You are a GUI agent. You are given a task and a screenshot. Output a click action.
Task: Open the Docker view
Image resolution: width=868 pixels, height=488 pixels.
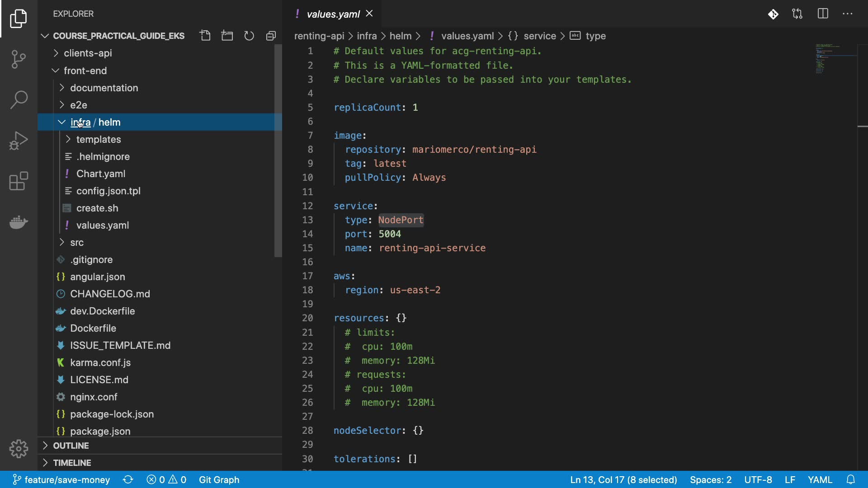[19, 222]
